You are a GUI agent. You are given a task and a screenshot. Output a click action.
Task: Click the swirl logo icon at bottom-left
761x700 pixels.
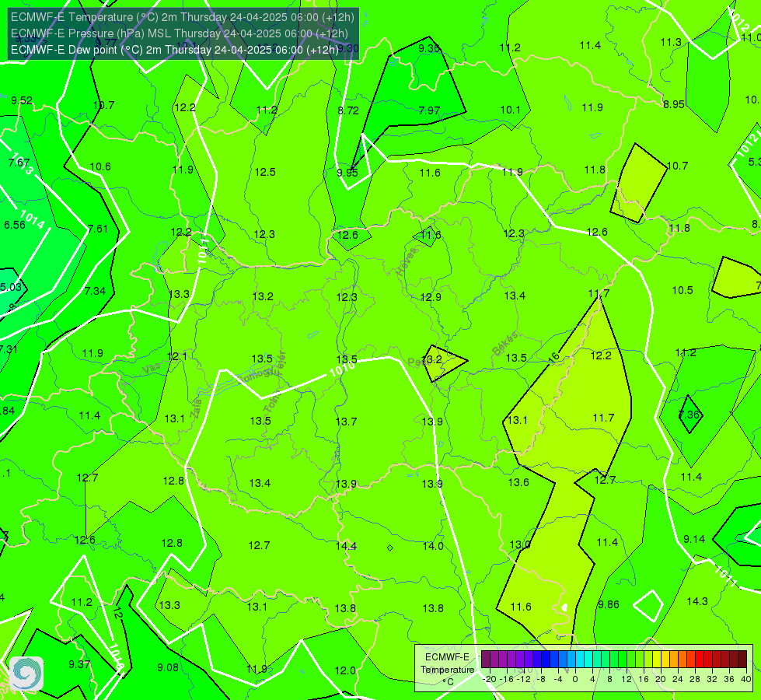tap(26, 674)
